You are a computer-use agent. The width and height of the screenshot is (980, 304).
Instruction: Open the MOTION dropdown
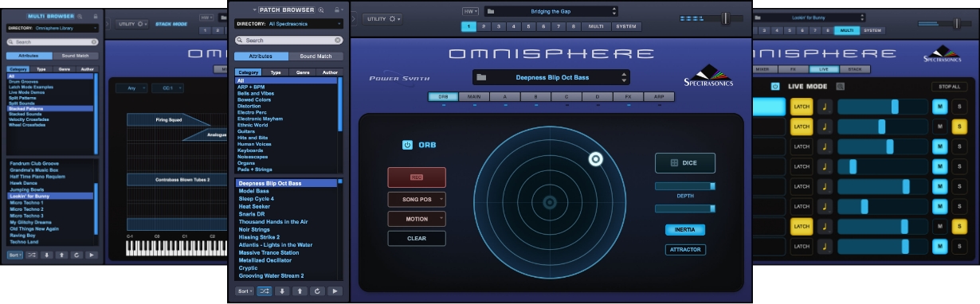[417, 219]
